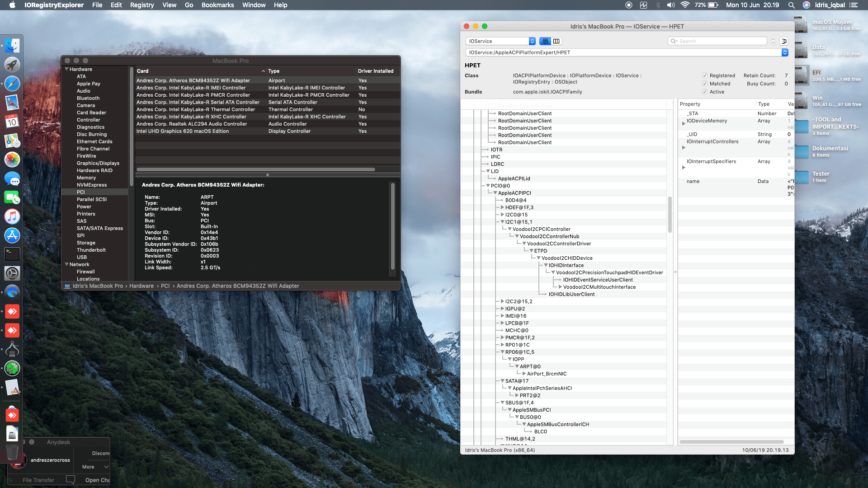Image resolution: width=868 pixels, height=488 pixels.
Task: Toggle the Active checkbox
Action: tap(704, 92)
